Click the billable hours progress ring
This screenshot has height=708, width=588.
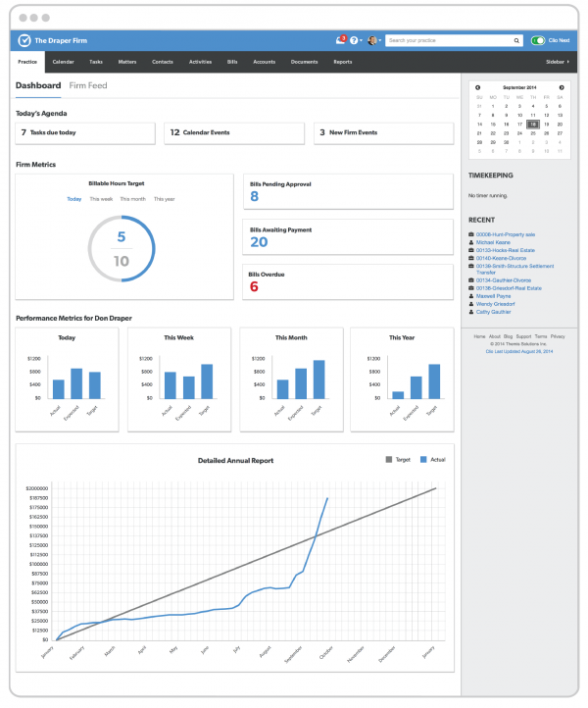point(122,249)
